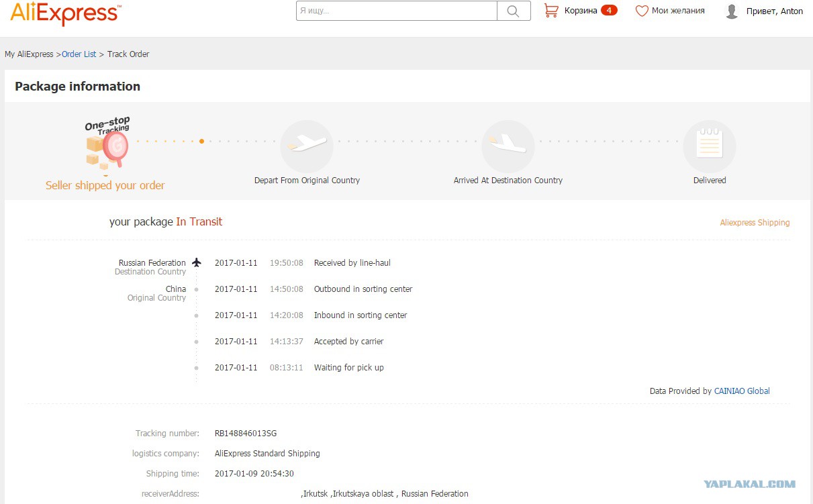
Task: Click the Received by line-haul entry
Action: click(352, 263)
